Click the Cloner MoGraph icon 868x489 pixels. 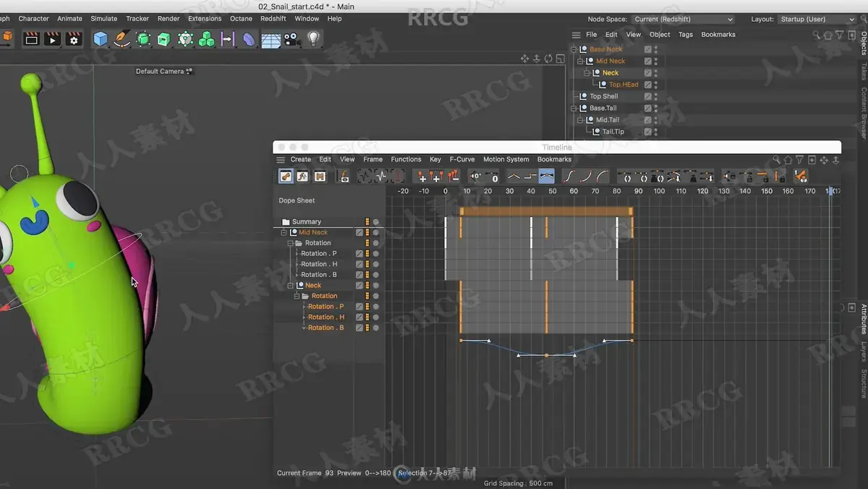pos(207,38)
